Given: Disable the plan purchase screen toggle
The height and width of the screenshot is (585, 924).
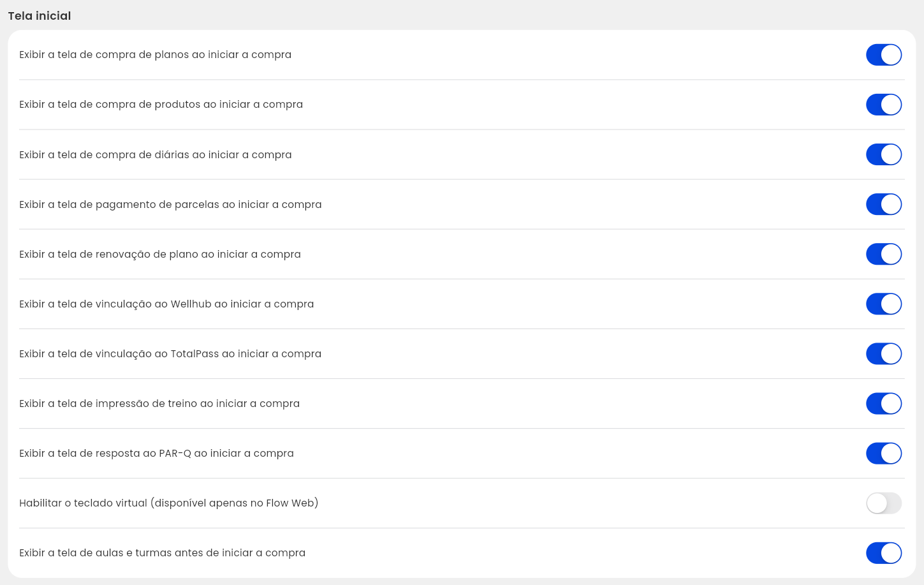Looking at the screenshot, I should point(883,55).
